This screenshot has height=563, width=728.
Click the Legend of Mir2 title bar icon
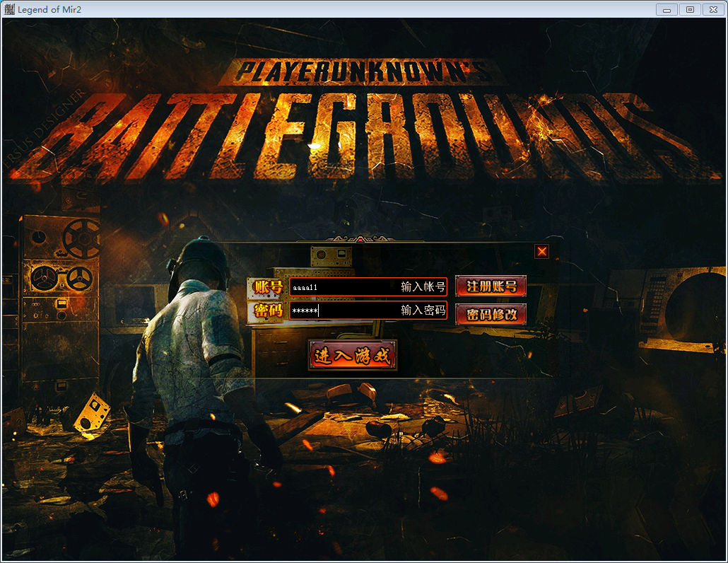click(x=9, y=9)
